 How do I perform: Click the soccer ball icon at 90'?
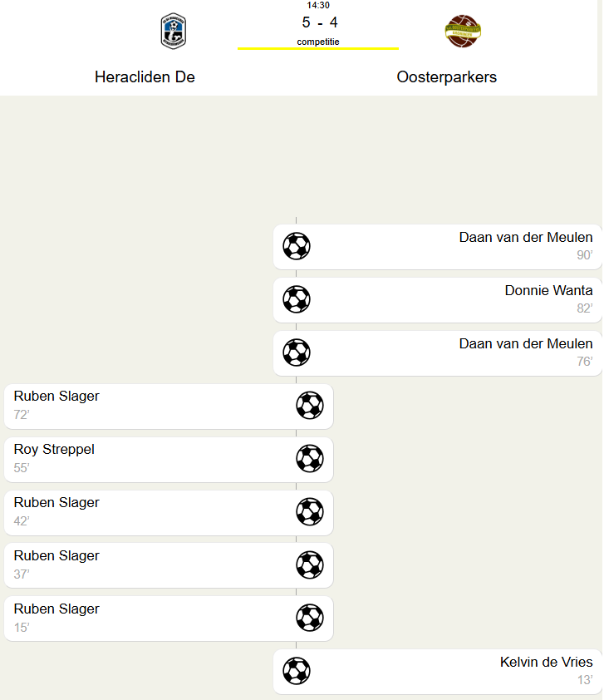(297, 246)
